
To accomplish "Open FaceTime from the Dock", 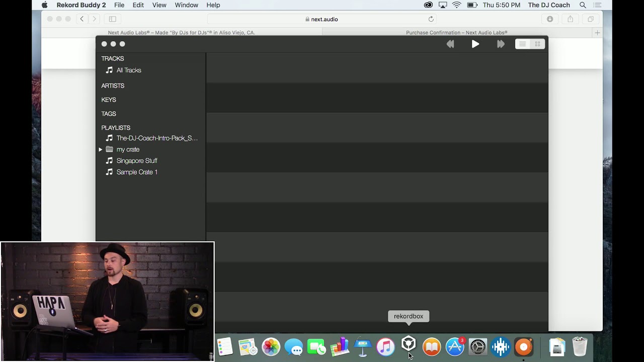I will tap(316, 347).
